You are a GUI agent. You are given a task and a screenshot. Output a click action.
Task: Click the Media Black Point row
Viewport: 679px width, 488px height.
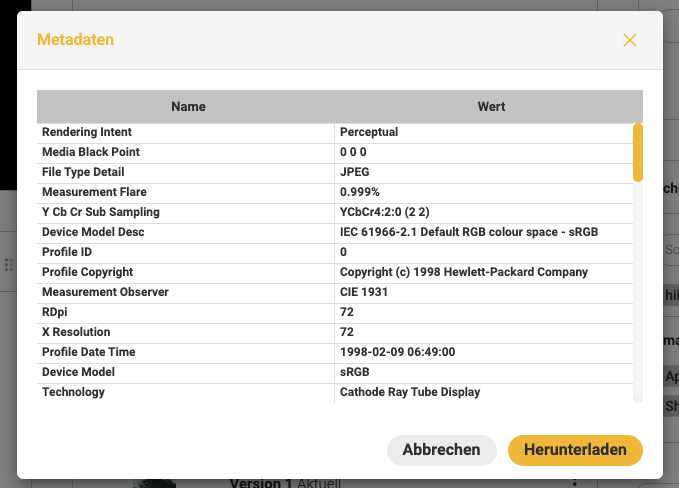tap(91, 152)
